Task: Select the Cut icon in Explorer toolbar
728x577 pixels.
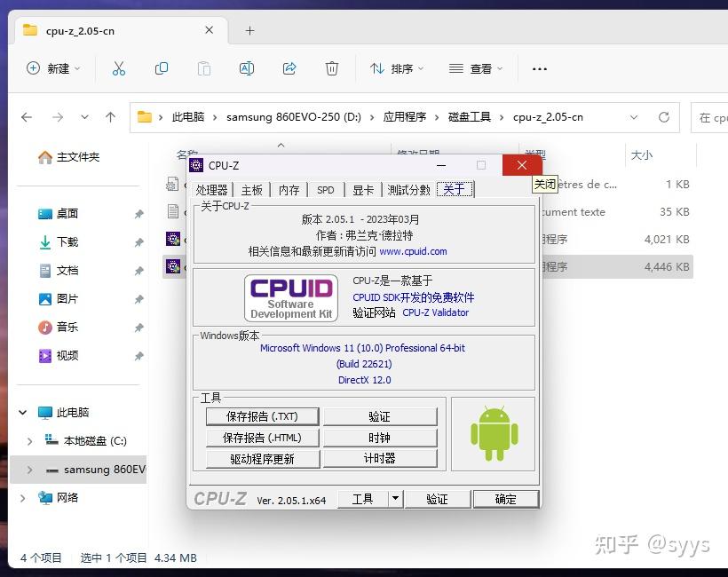Action: click(117, 67)
